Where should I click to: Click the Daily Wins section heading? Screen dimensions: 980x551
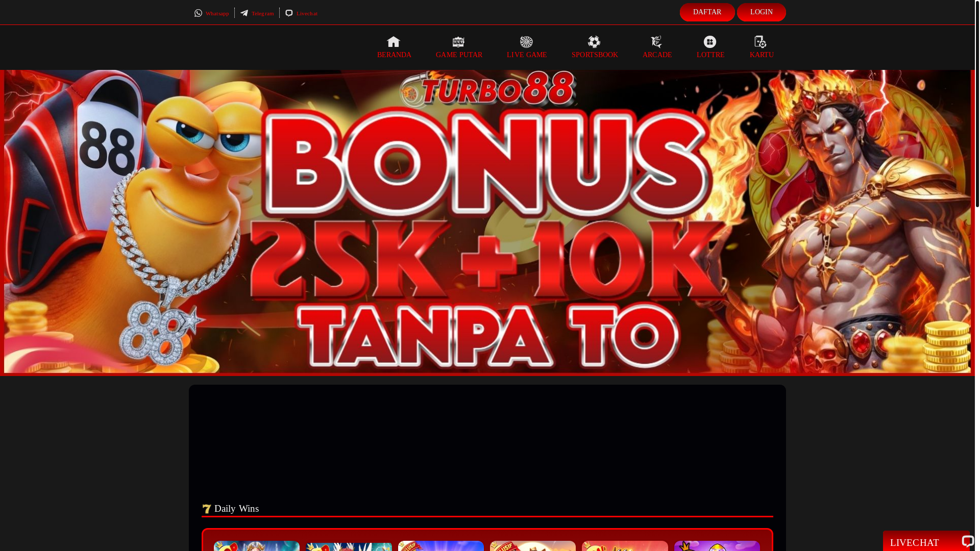click(x=236, y=509)
